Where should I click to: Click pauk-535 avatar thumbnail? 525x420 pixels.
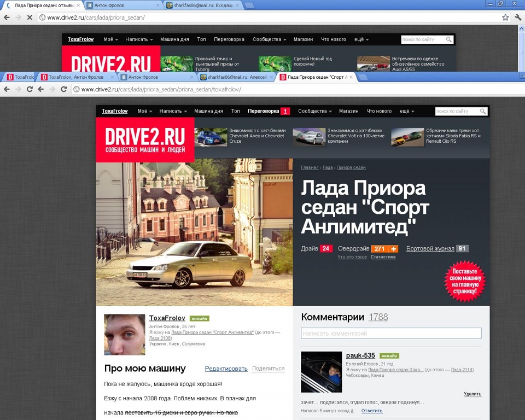tap(322, 372)
